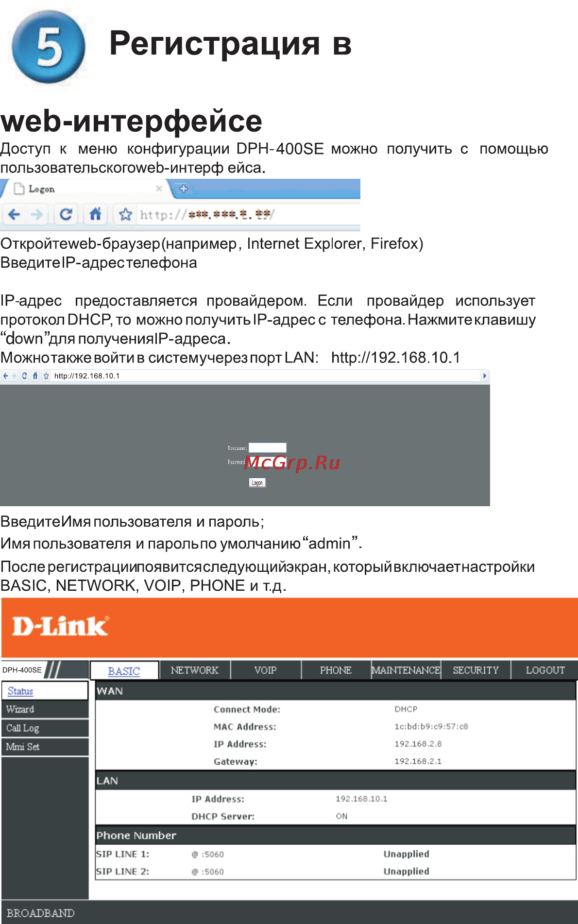The image size is (578, 924).
Task: Click the Phone Number section header
Action: click(336, 836)
